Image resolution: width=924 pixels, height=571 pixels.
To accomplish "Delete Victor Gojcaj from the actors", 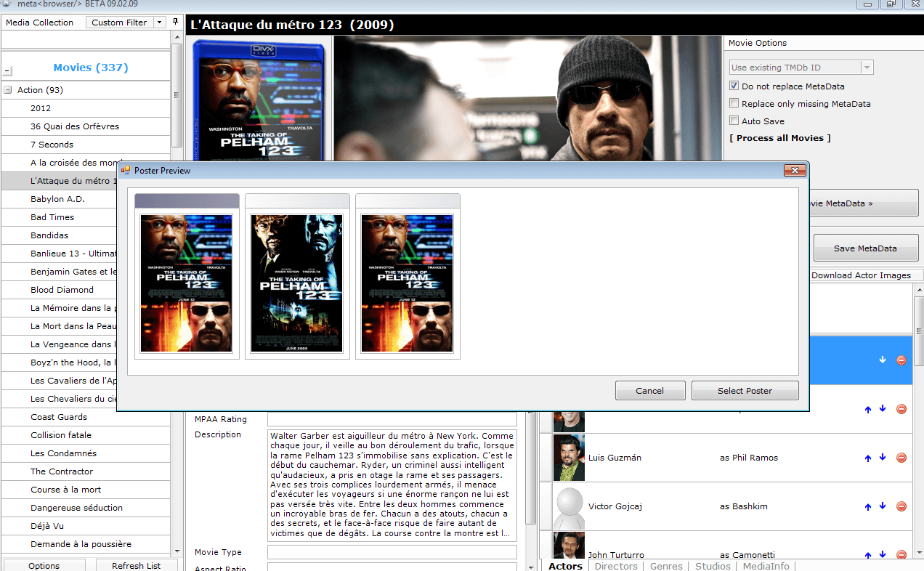I will pyautogui.click(x=901, y=506).
